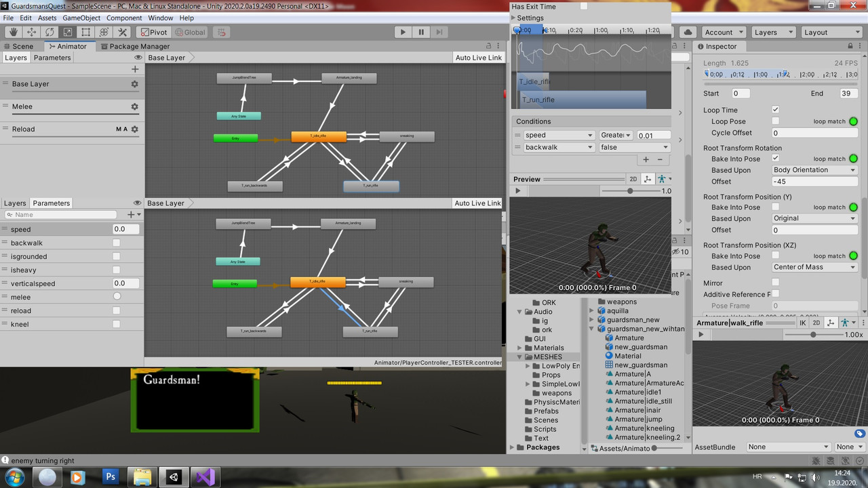
Task: Open the AssetBundle None dropdown
Action: click(x=788, y=447)
